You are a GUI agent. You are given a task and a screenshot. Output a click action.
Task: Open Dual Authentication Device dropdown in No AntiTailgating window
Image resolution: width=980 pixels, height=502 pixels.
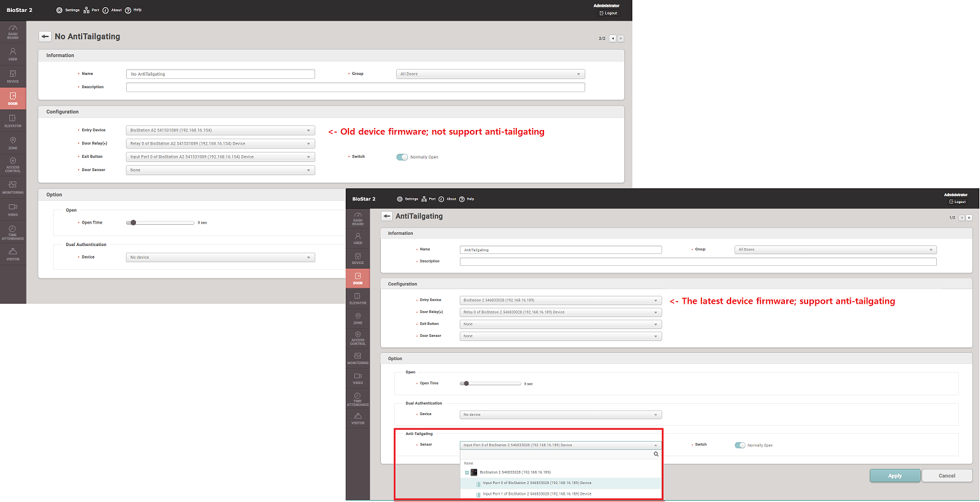220,257
